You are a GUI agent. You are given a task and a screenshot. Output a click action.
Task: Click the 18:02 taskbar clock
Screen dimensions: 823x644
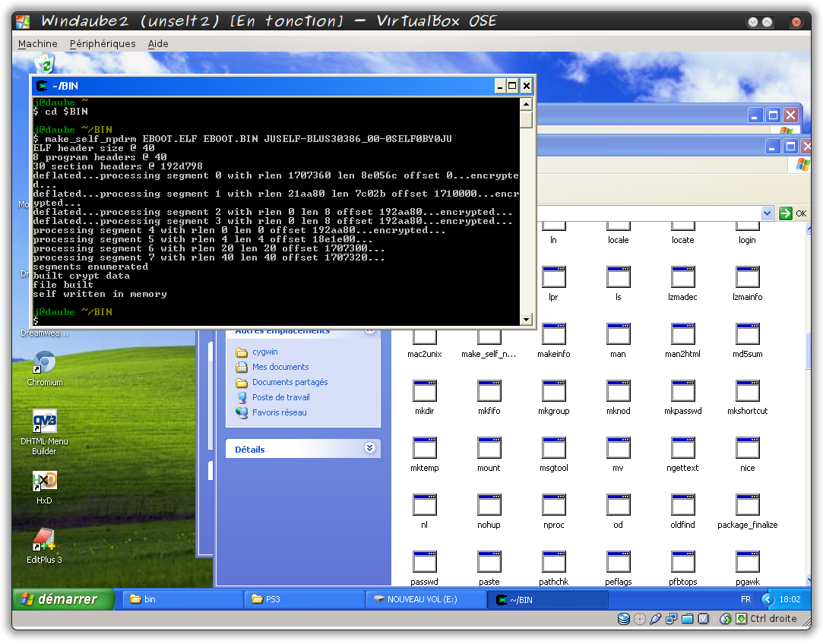click(790, 599)
